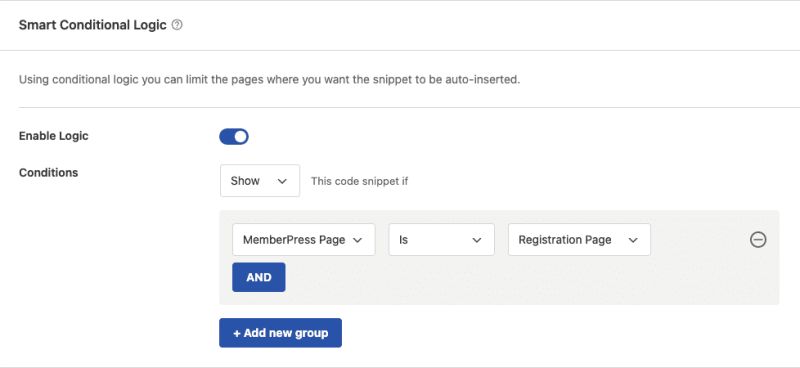Viewport: 800px width, 368px height.
Task: Click the Add new group button
Action: (281, 333)
